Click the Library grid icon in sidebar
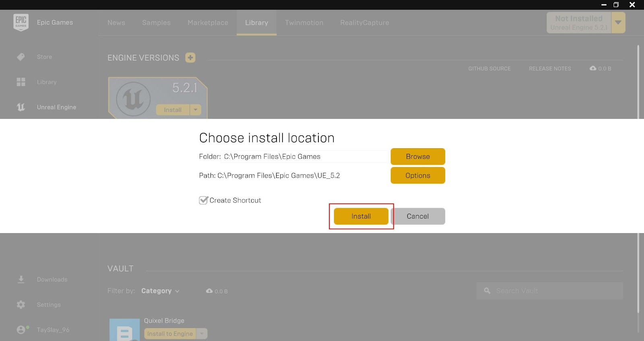 click(x=21, y=82)
